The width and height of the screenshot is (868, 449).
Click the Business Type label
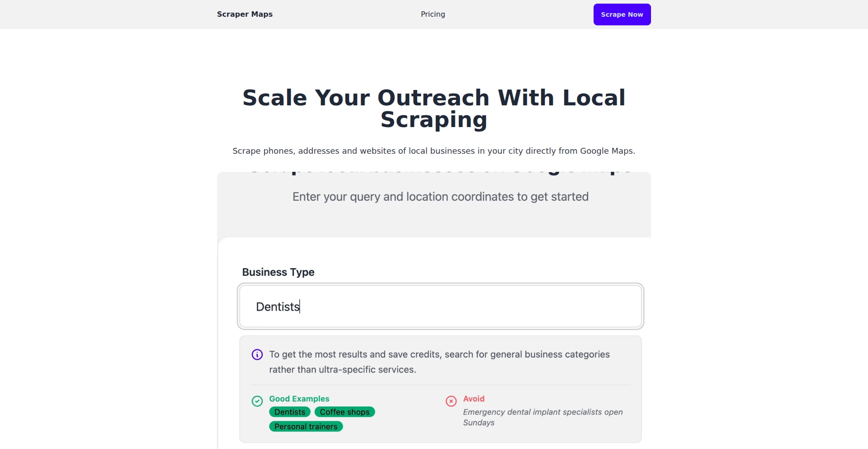click(x=278, y=272)
